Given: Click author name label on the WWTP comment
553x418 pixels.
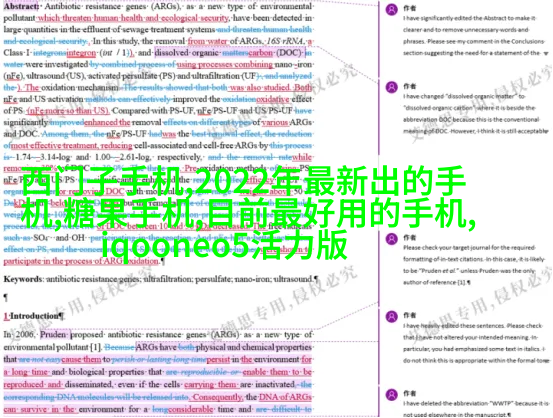Looking at the screenshot, I should point(409,393).
